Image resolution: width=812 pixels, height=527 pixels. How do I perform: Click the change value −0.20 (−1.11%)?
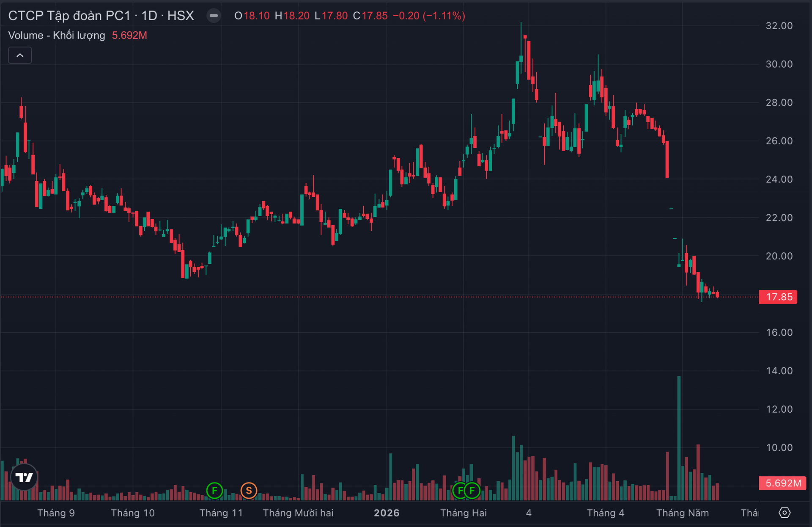429,16
